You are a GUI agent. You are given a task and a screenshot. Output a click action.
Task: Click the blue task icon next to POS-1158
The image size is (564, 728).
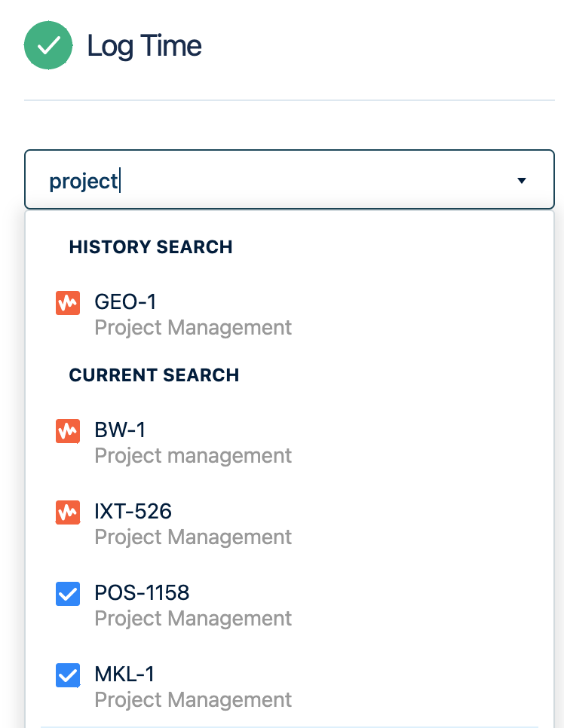(x=68, y=594)
